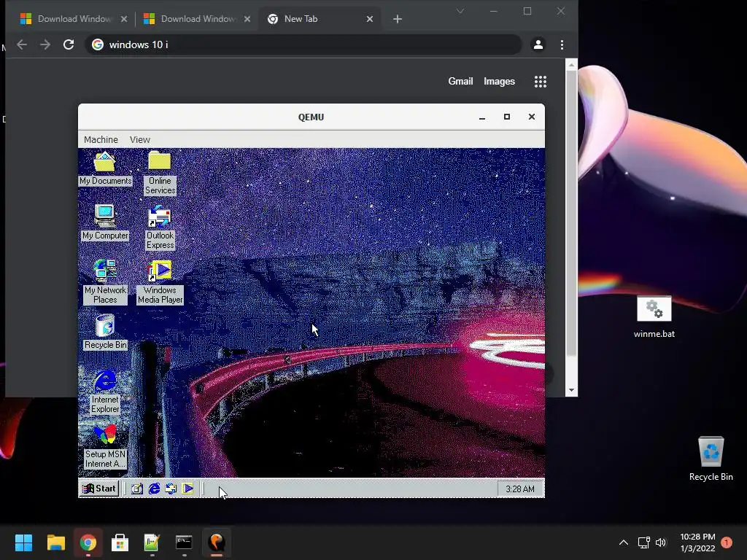
Task: Click Media Player quick launch icon
Action: tap(187, 489)
